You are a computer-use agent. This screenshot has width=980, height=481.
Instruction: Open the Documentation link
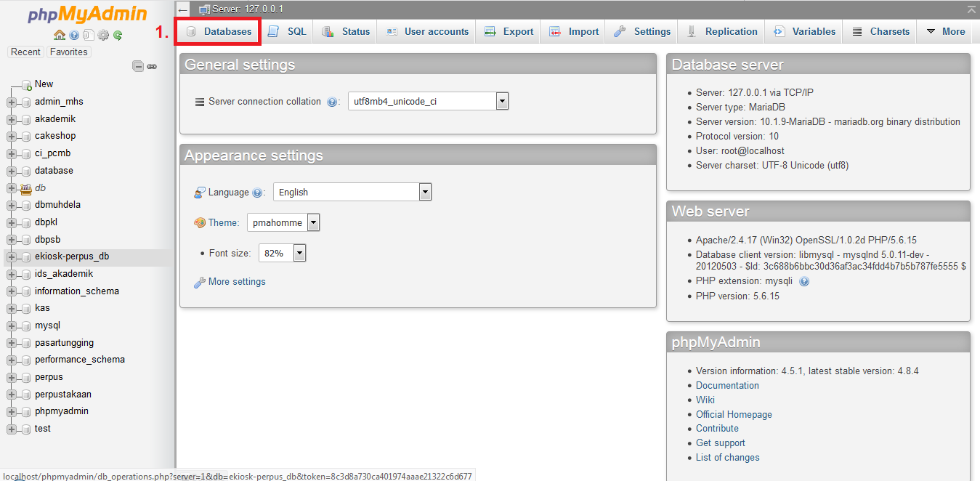click(727, 386)
